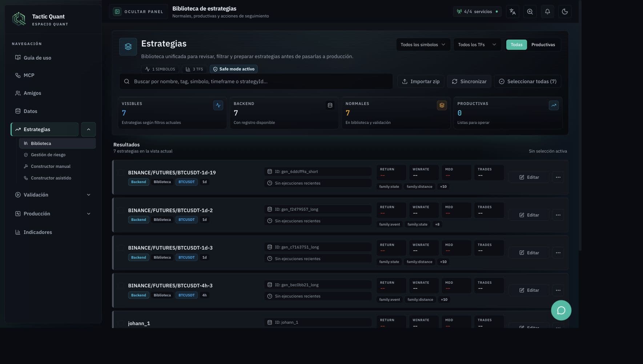The width and height of the screenshot is (643, 364).
Task: Show +10 more tags for BTCUSDT-1d-19
Action: click(x=443, y=187)
